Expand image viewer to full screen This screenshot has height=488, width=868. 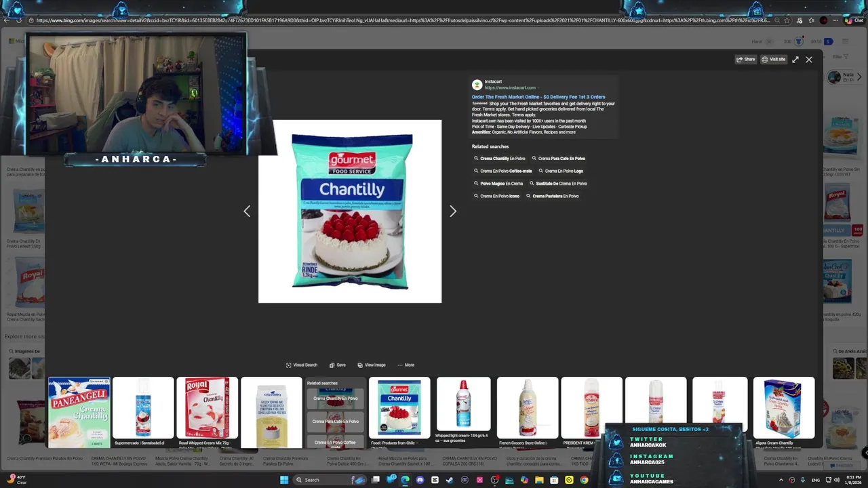coord(795,60)
